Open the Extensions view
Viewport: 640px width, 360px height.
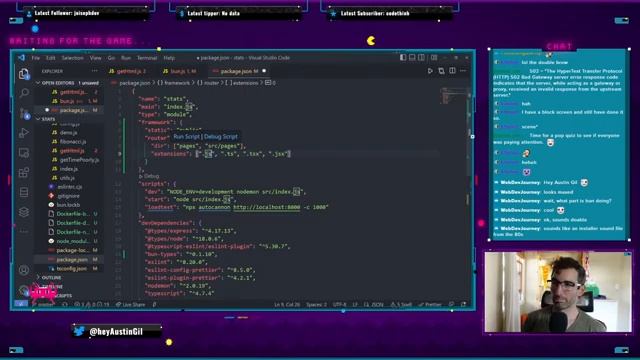(x=24, y=172)
